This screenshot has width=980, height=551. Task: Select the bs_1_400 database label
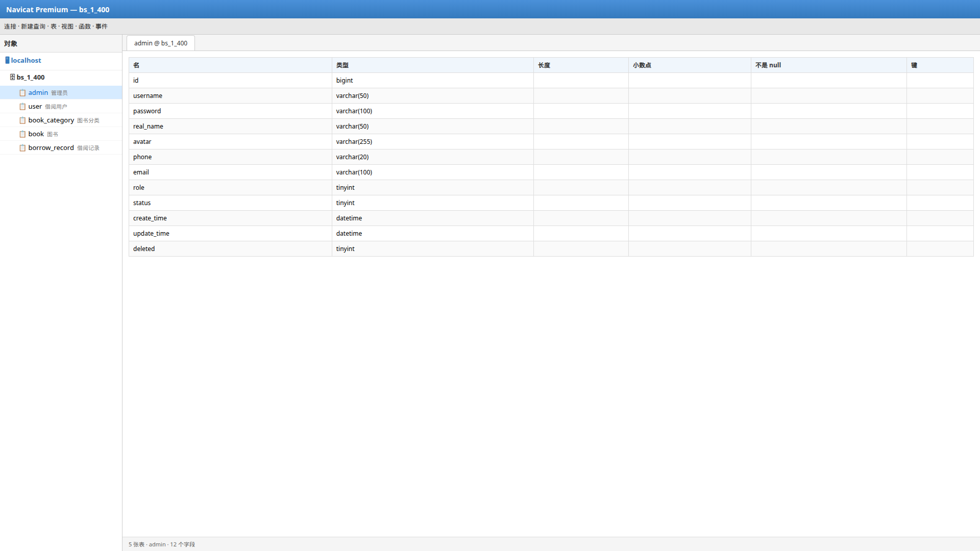[x=31, y=78]
